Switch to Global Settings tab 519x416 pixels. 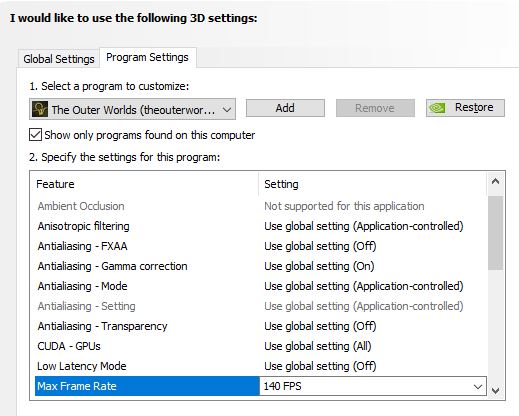59,59
